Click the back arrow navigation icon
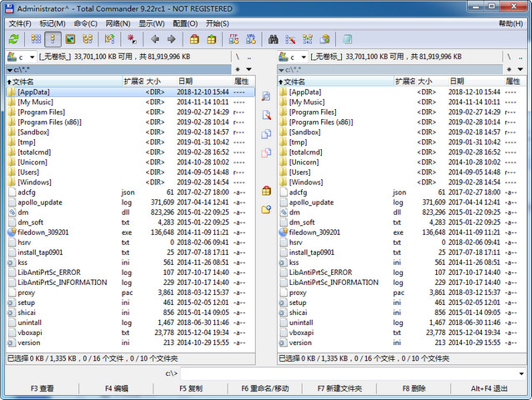This screenshot has height=400, width=532. (x=155, y=39)
